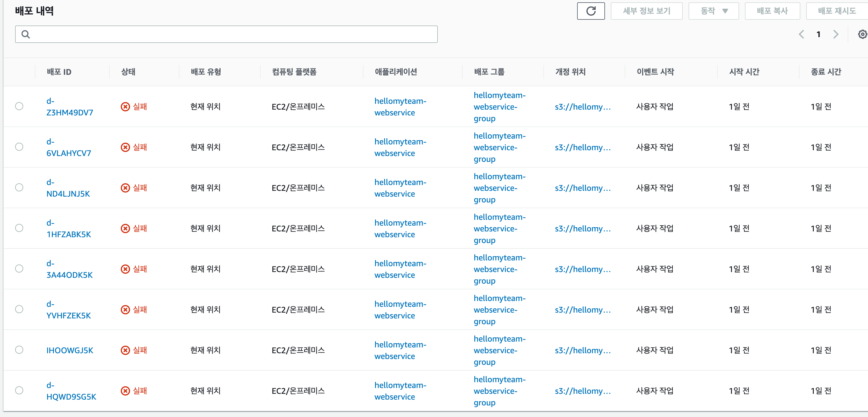The height and width of the screenshot is (417, 868).
Task: Select radio button for deployment d-1HFZABK5K
Action: (x=19, y=228)
